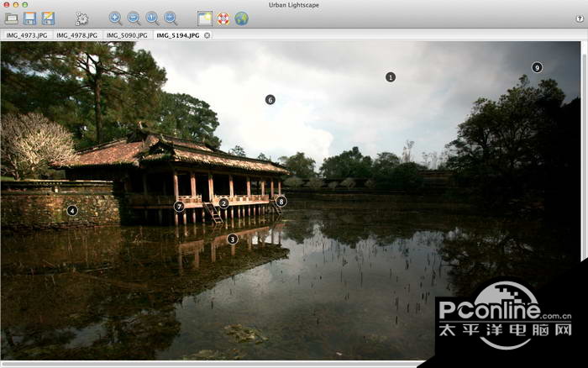This screenshot has width=588, height=368.
Task: Switch to the IMG_5090.JPG tab
Action: [x=127, y=35]
